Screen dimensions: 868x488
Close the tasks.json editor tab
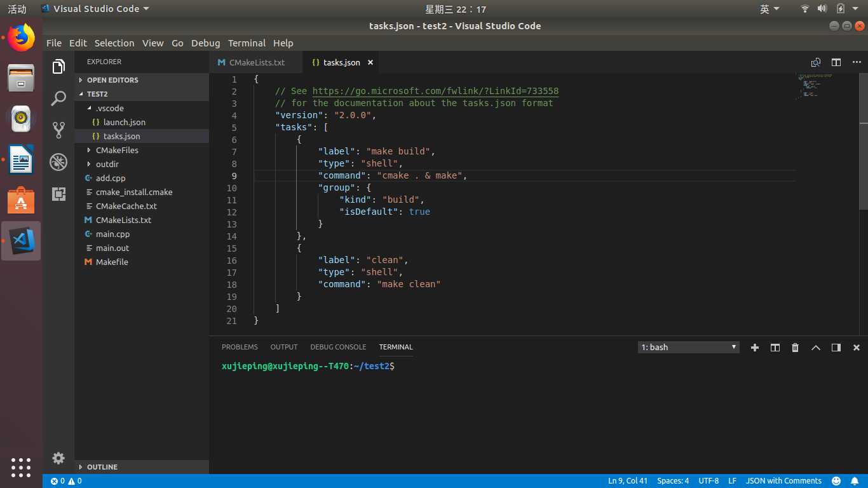tap(370, 62)
